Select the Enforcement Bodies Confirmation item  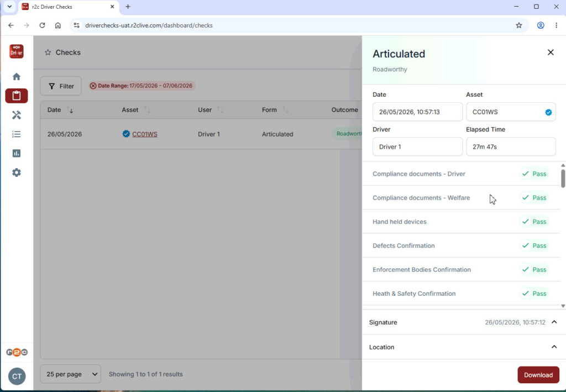point(461,269)
